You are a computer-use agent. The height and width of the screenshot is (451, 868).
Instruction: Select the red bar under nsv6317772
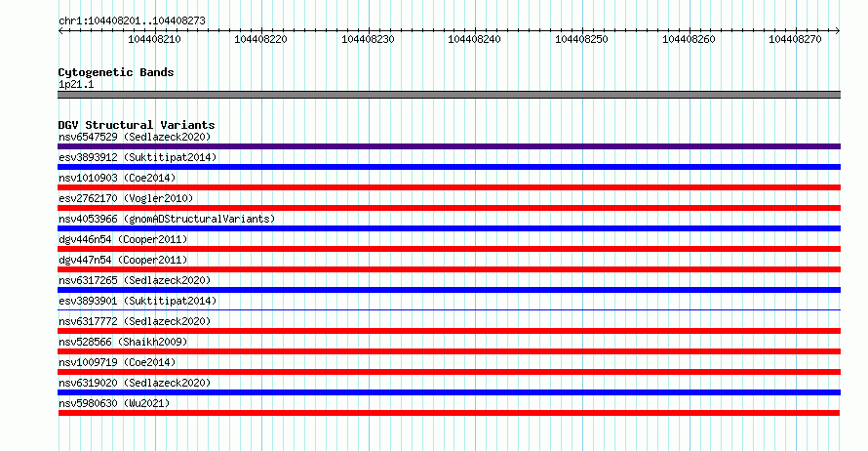point(449,331)
